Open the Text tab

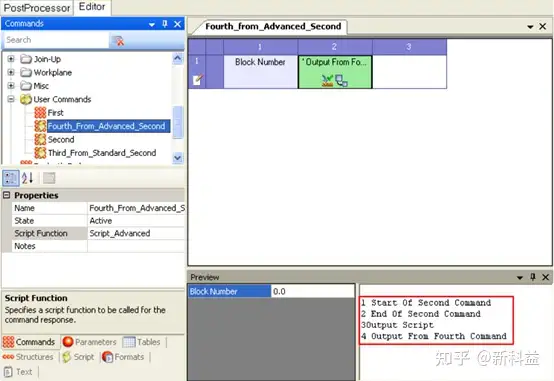[x=18, y=372]
